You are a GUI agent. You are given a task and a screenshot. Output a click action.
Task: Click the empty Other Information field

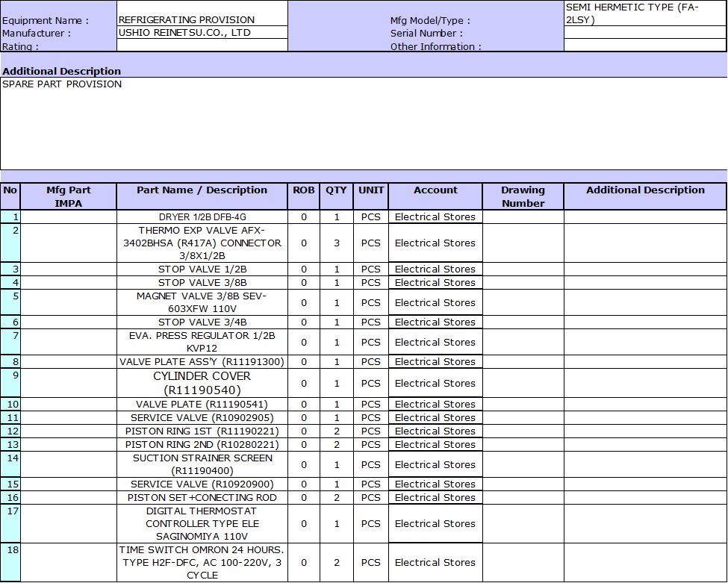[645, 46]
